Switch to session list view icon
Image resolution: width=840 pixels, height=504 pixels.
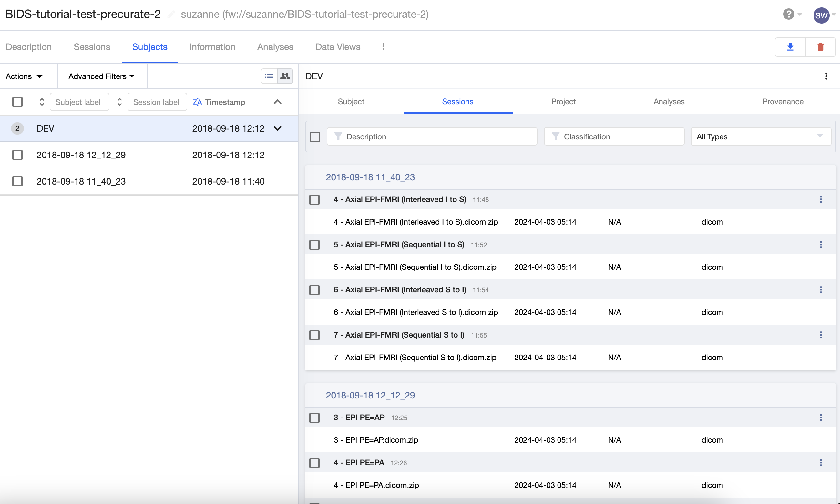(269, 76)
